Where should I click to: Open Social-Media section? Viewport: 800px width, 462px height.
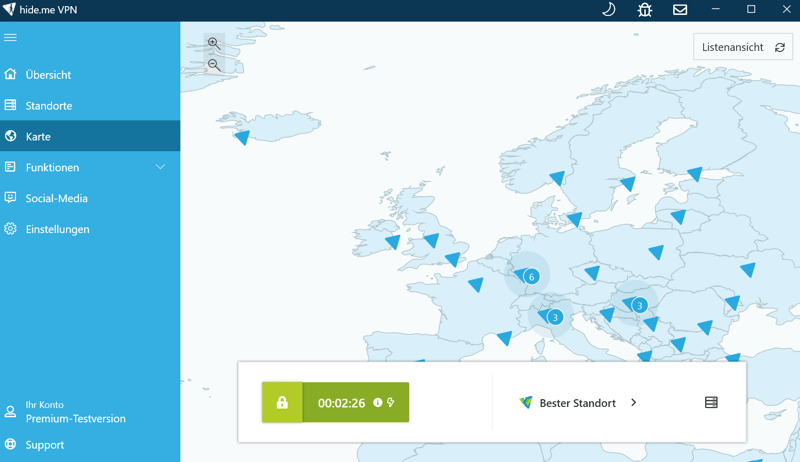tap(90, 198)
